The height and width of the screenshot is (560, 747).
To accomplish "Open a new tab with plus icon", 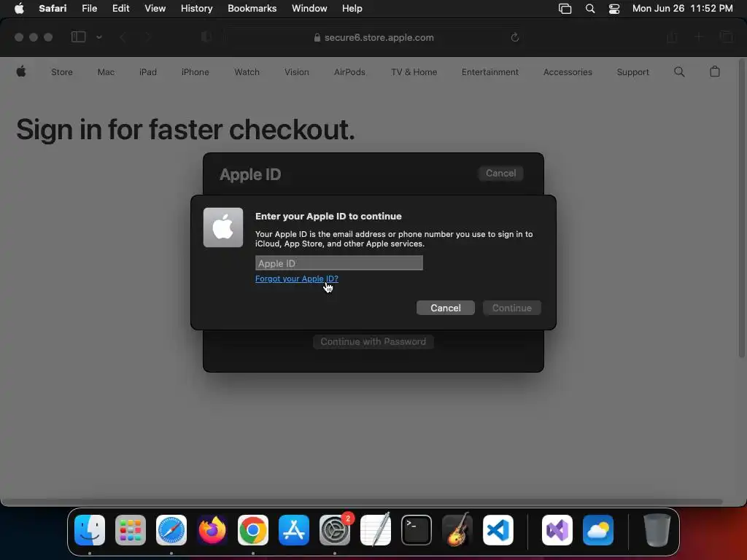I will (x=699, y=36).
